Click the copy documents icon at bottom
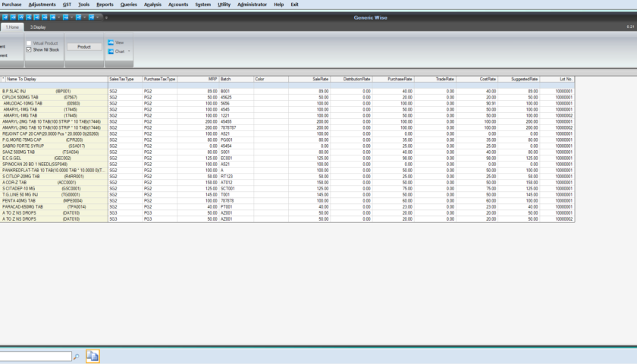 [93, 356]
